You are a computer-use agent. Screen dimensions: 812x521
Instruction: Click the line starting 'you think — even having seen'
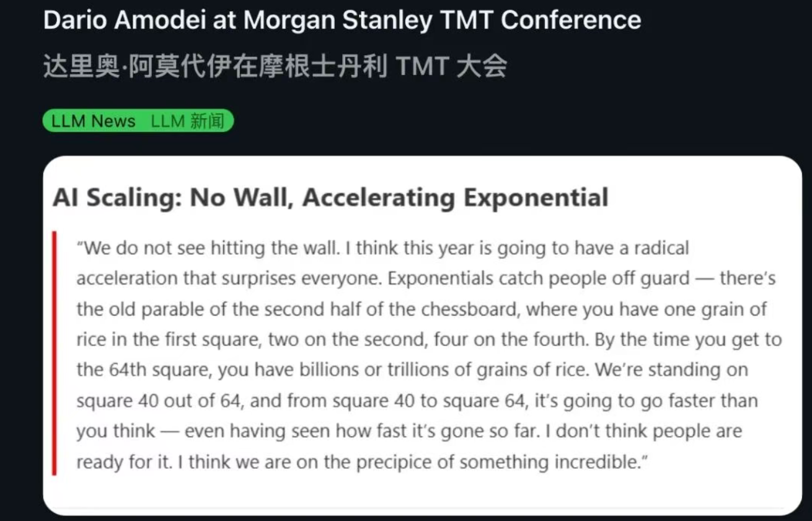(409, 431)
